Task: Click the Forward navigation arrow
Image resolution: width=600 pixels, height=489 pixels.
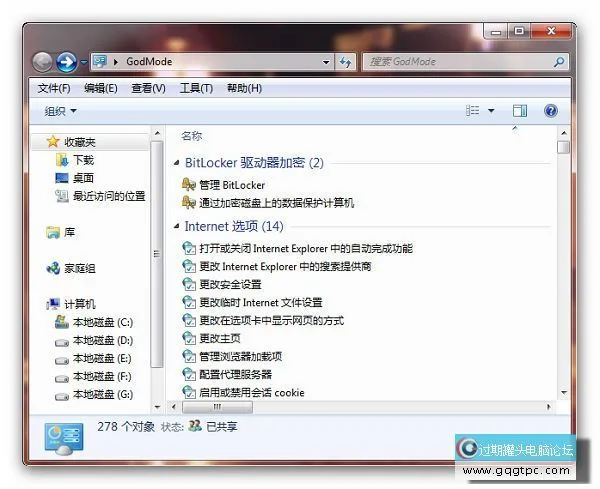Action: tap(67, 62)
